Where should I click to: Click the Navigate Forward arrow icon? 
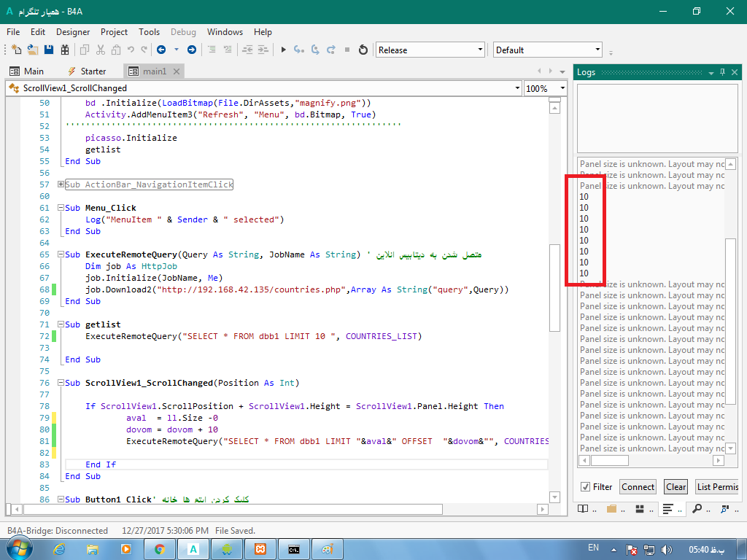191,50
